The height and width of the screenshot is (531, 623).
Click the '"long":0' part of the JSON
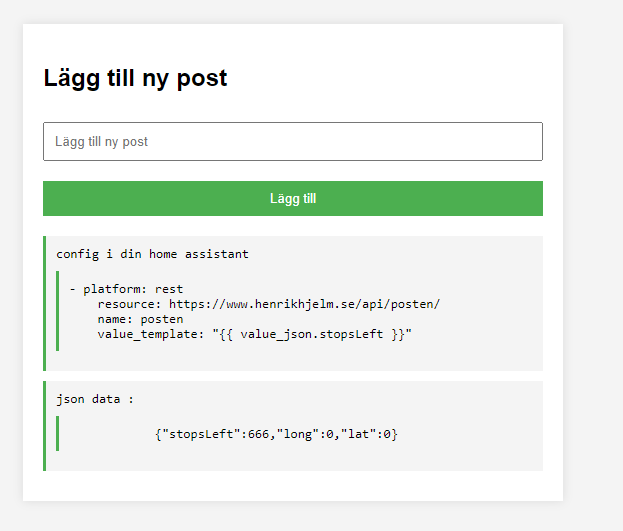305,434
